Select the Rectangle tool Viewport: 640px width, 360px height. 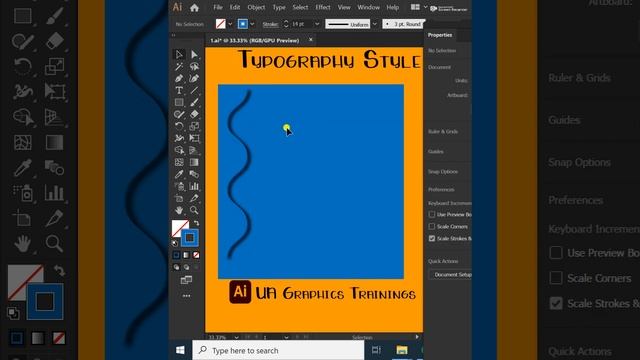click(x=179, y=102)
